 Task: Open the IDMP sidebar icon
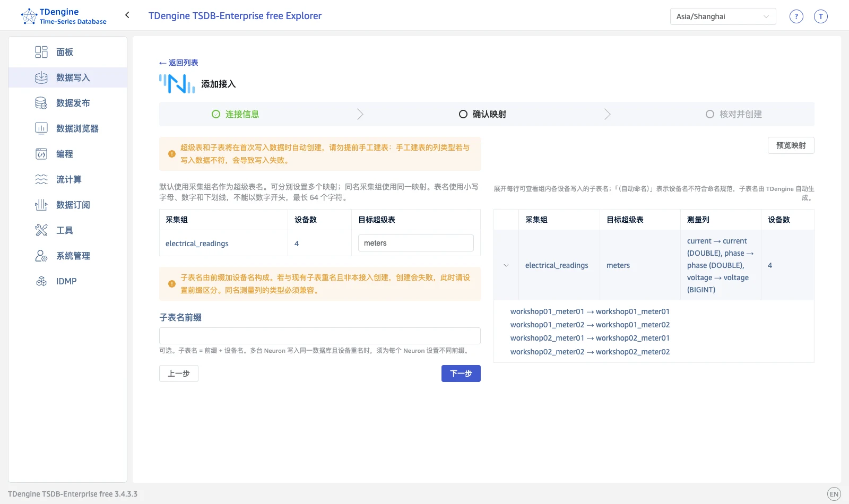point(41,281)
